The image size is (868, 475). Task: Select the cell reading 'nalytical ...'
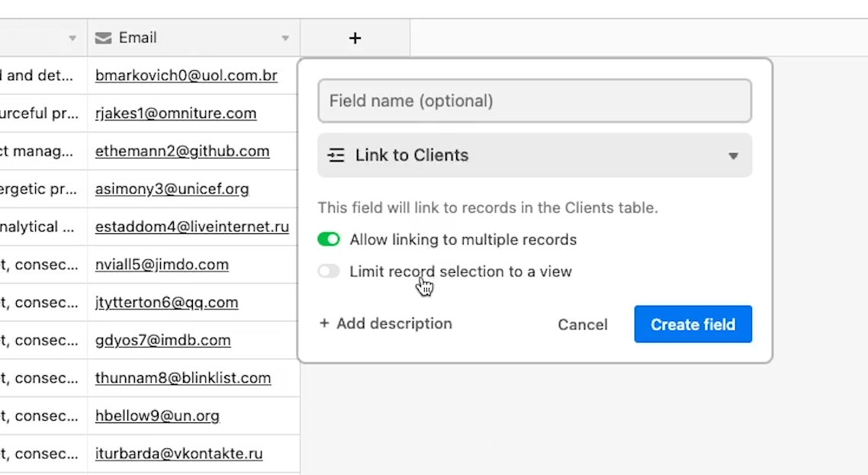(43, 226)
